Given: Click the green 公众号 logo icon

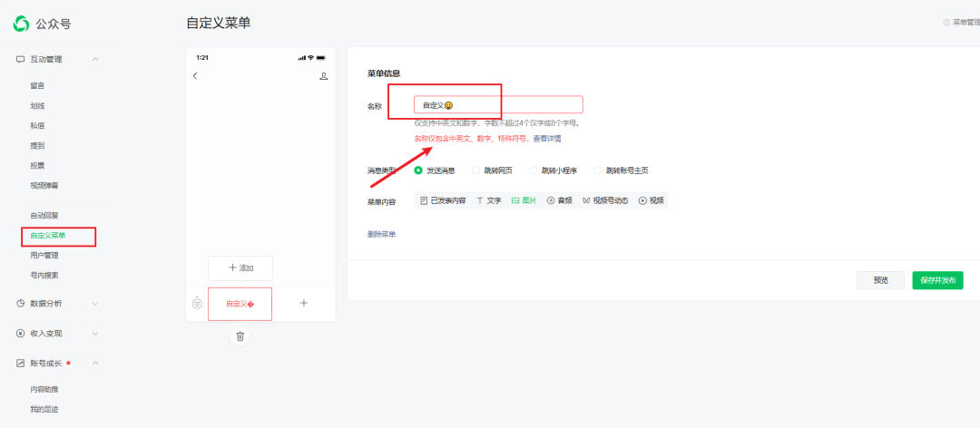Looking at the screenshot, I should [x=21, y=24].
